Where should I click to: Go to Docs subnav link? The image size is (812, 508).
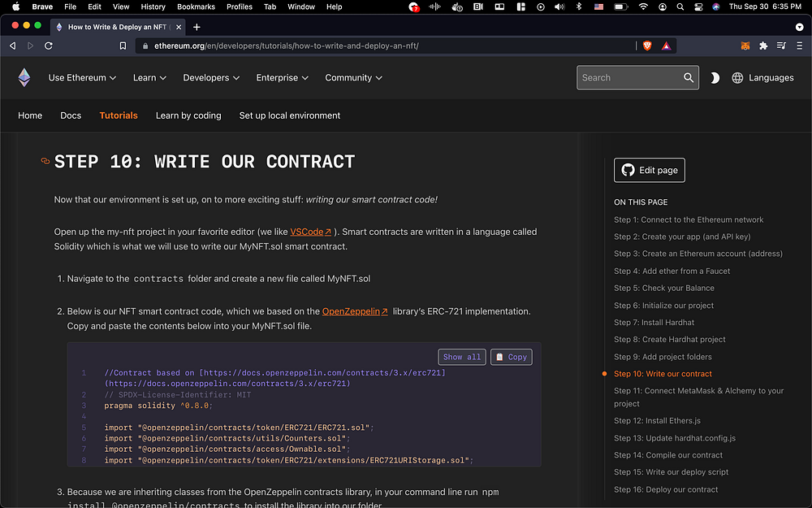click(x=71, y=115)
